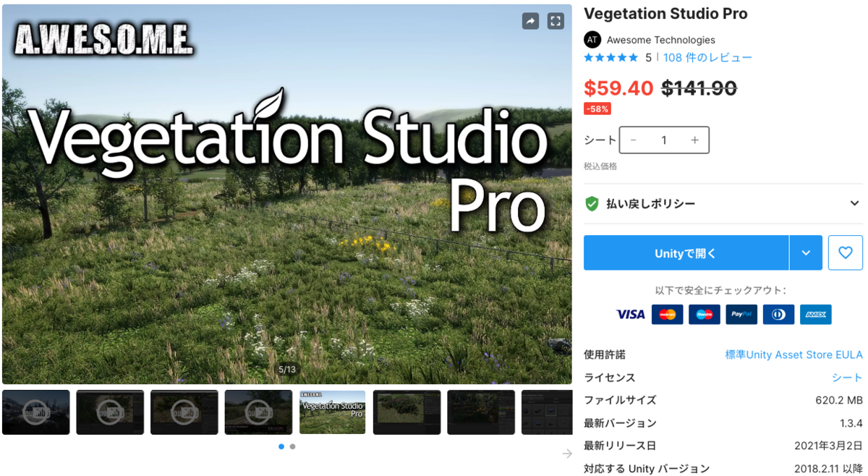Click the seat quantity input field
Image resolution: width=868 pixels, height=476 pixels.
[x=664, y=140]
